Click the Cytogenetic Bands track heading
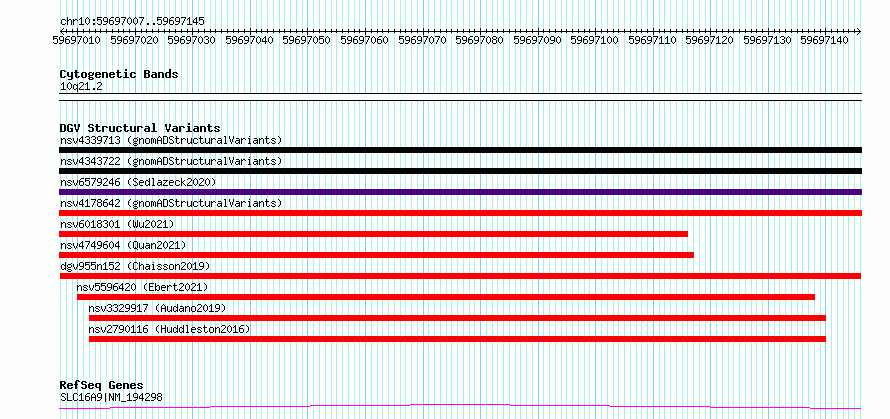Image resolution: width=890 pixels, height=419 pixels. tap(119, 74)
